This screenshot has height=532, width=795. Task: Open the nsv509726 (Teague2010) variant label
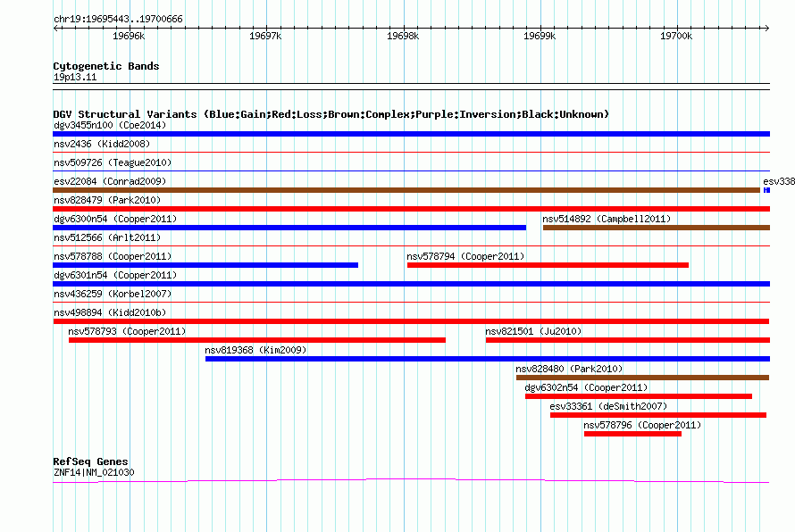113,162
